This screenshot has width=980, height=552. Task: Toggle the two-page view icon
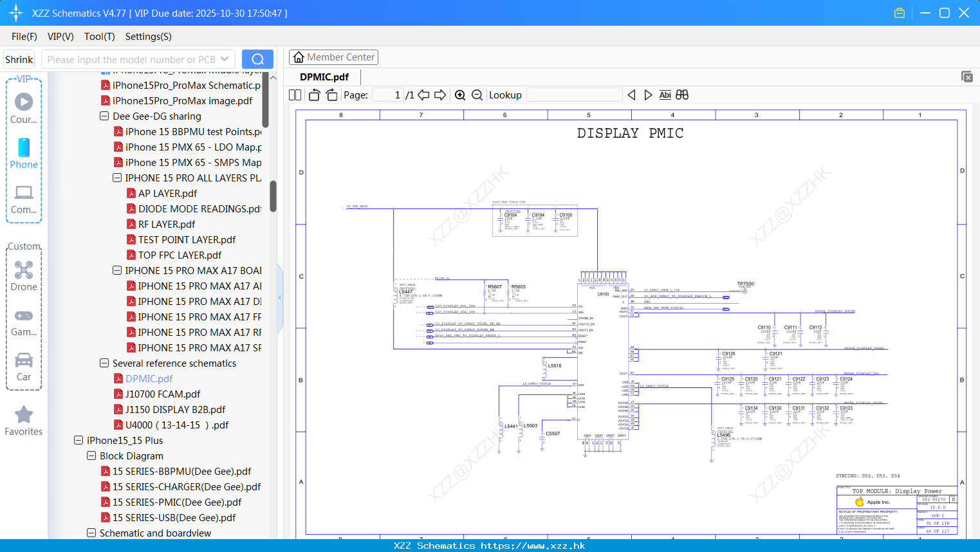(x=295, y=95)
